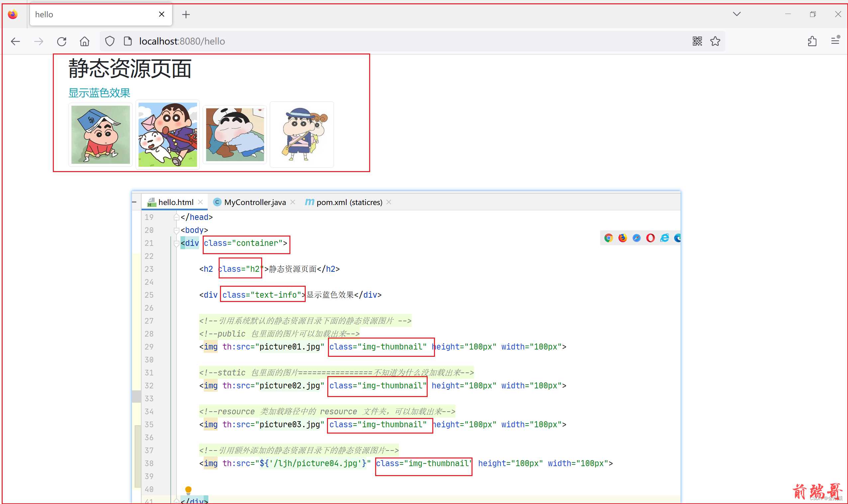Screen dimensions: 848x504
Task: Preview in Safari browser icon
Action: click(637, 238)
